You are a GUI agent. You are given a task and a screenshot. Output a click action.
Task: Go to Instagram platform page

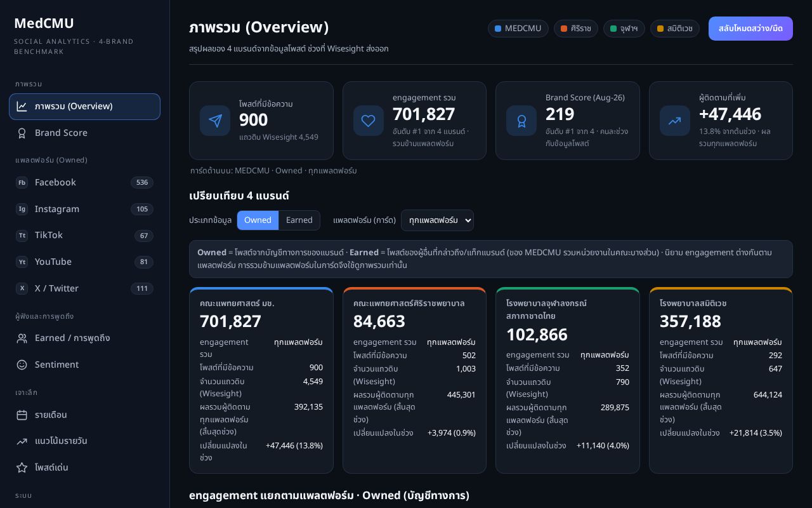84,210
